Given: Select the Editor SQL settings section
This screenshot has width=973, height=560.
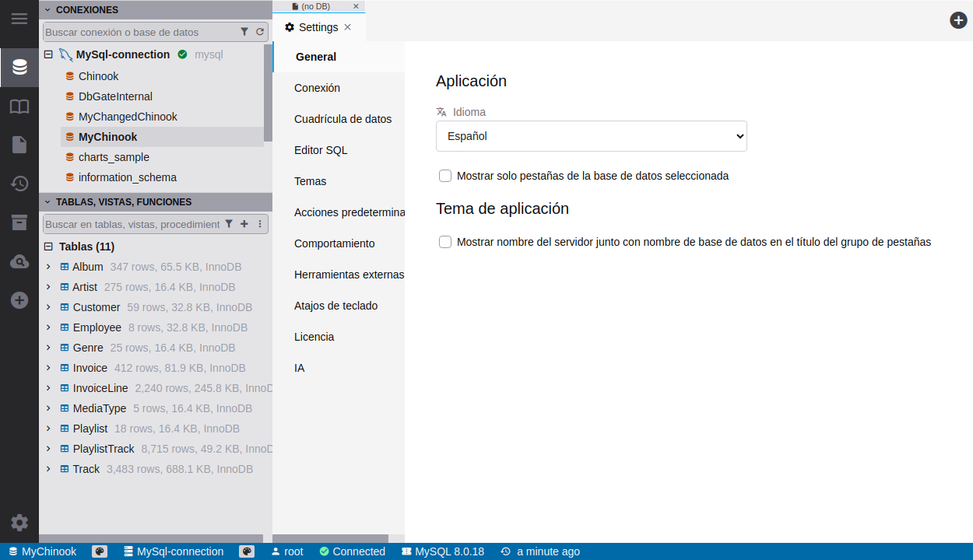Looking at the screenshot, I should (x=321, y=150).
